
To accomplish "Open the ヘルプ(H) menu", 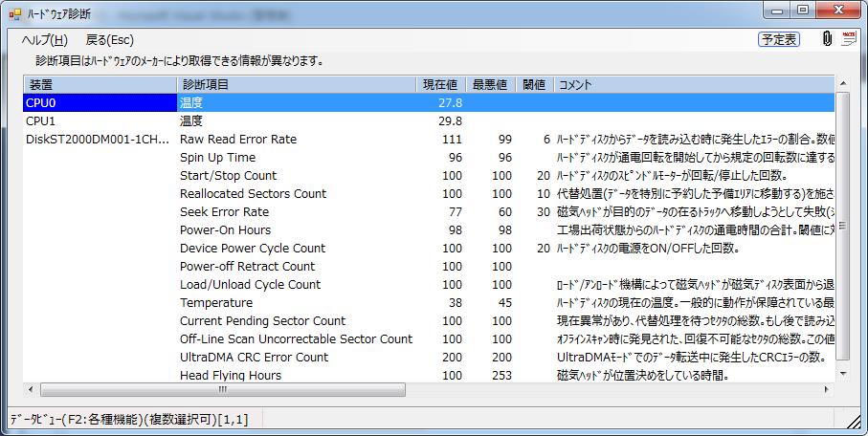I will coord(44,40).
